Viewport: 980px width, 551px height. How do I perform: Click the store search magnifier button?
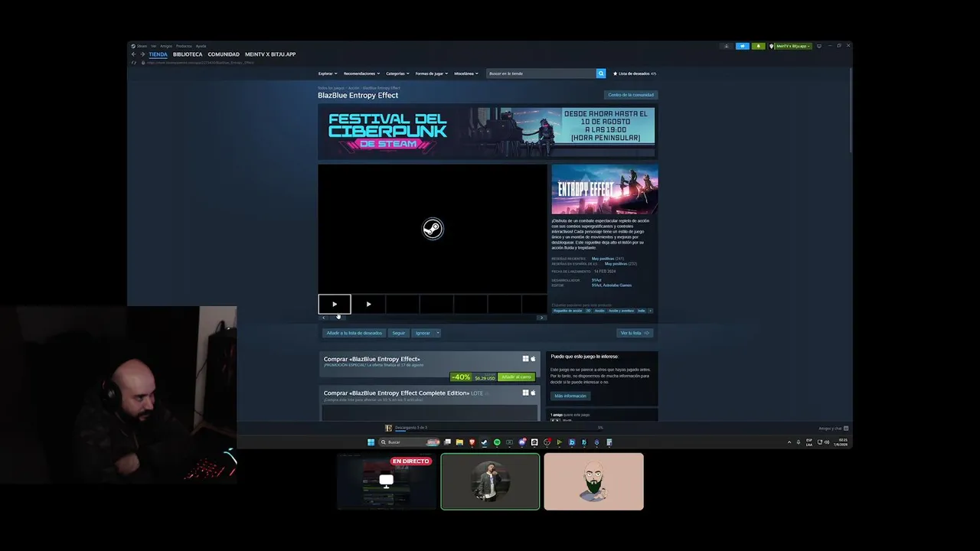tap(601, 73)
